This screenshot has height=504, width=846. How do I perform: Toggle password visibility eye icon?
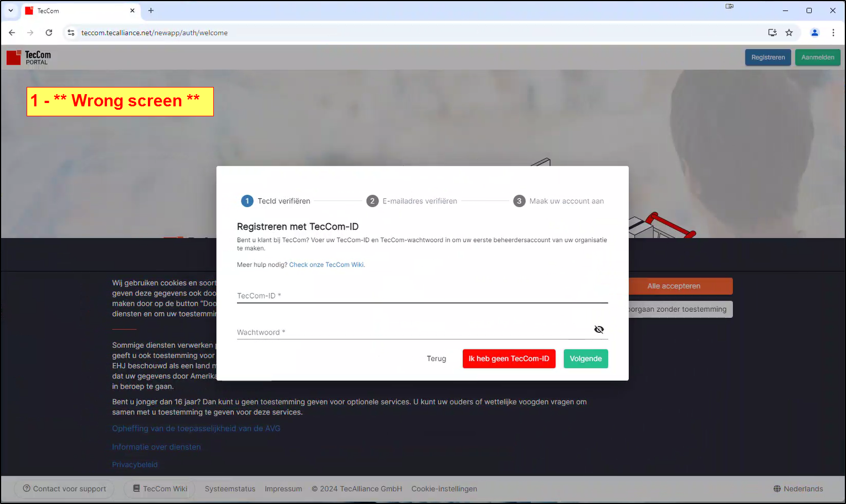[599, 330]
